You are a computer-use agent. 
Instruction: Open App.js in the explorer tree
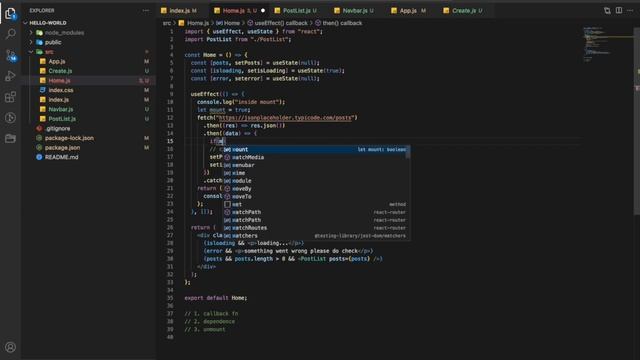click(89, 61)
